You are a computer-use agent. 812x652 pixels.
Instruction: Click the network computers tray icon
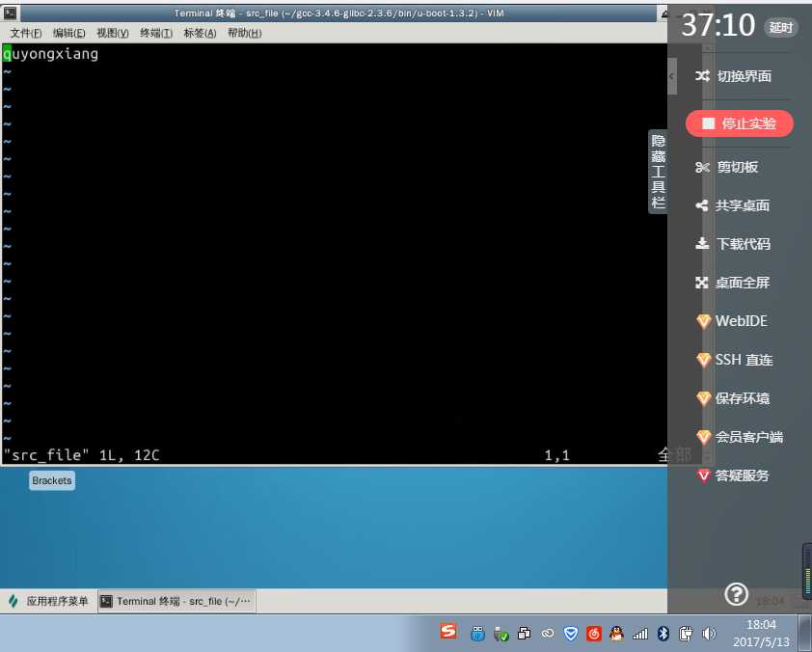point(524,633)
